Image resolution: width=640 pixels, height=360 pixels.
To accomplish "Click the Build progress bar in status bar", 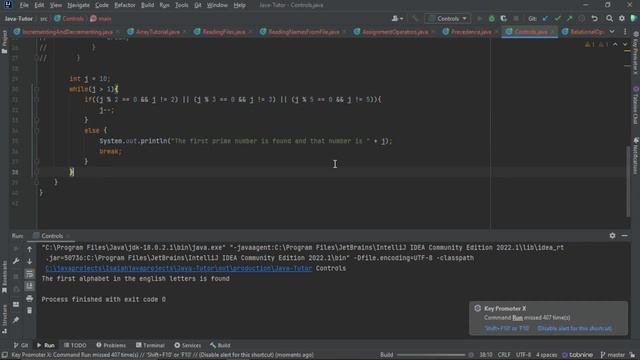I will pyautogui.click(x=431, y=355).
